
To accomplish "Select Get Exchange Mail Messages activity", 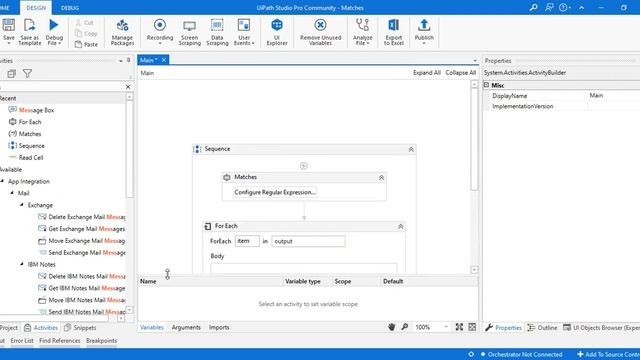I will pos(82,229).
